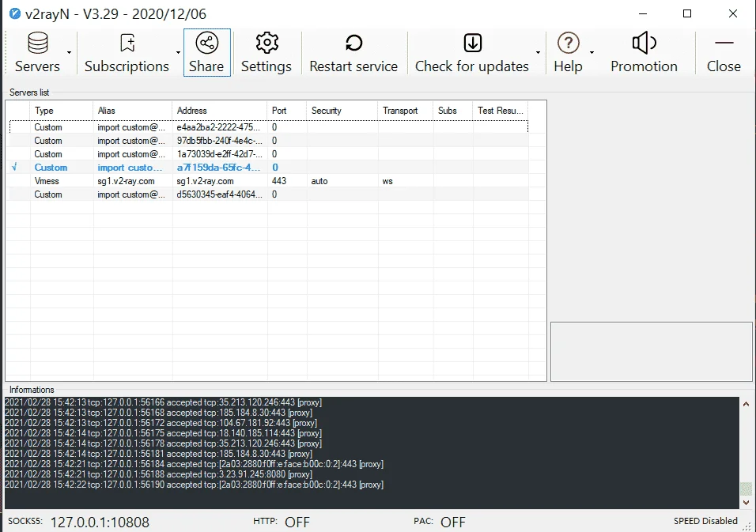Expand the Check for updates dropdown arrow

538,52
